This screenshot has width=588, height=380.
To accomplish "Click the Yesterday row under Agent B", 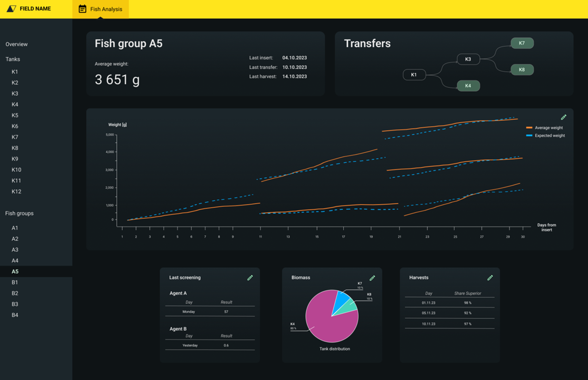I will click(210, 345).
